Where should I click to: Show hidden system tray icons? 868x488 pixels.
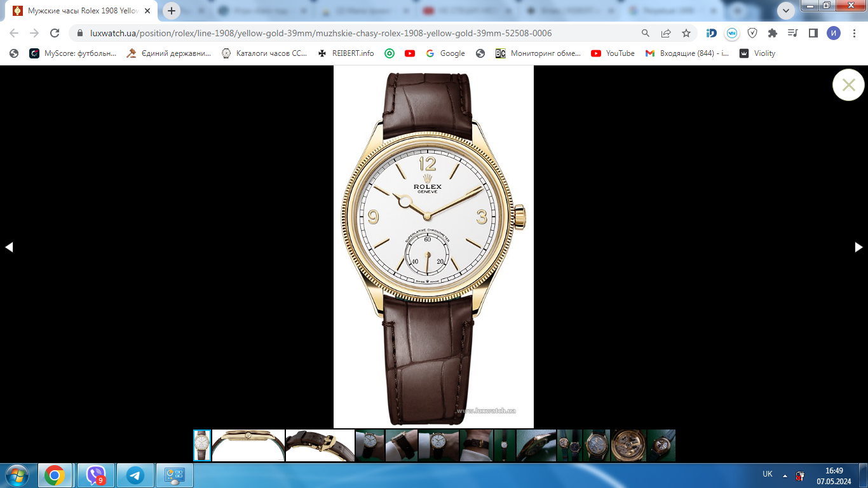[x=785, y=475]
